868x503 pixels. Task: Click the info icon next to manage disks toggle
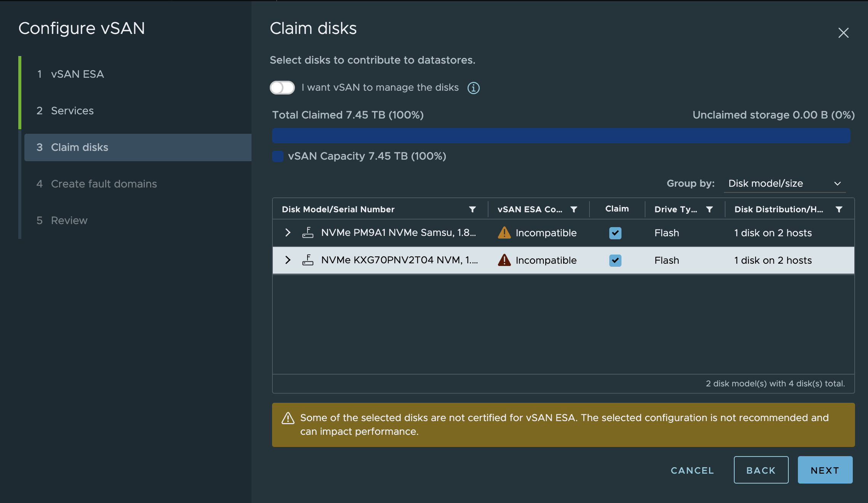click(x=473, y=87)
